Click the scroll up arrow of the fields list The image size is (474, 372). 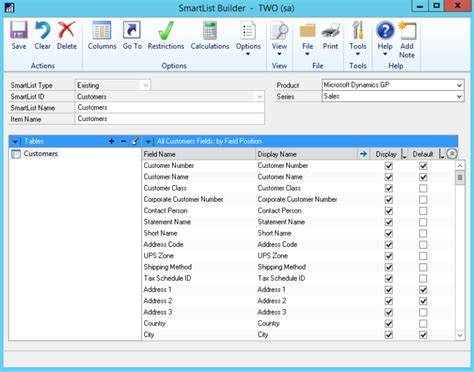pos(460,166)
